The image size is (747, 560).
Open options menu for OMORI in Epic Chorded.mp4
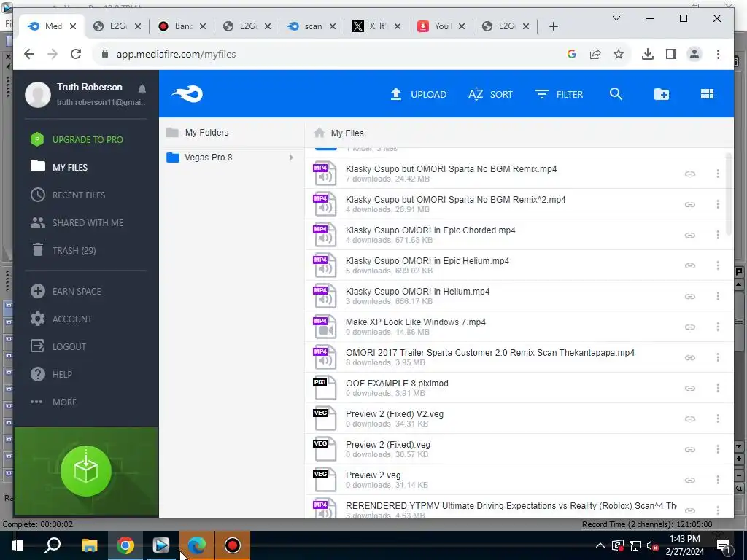click(718, 236)
